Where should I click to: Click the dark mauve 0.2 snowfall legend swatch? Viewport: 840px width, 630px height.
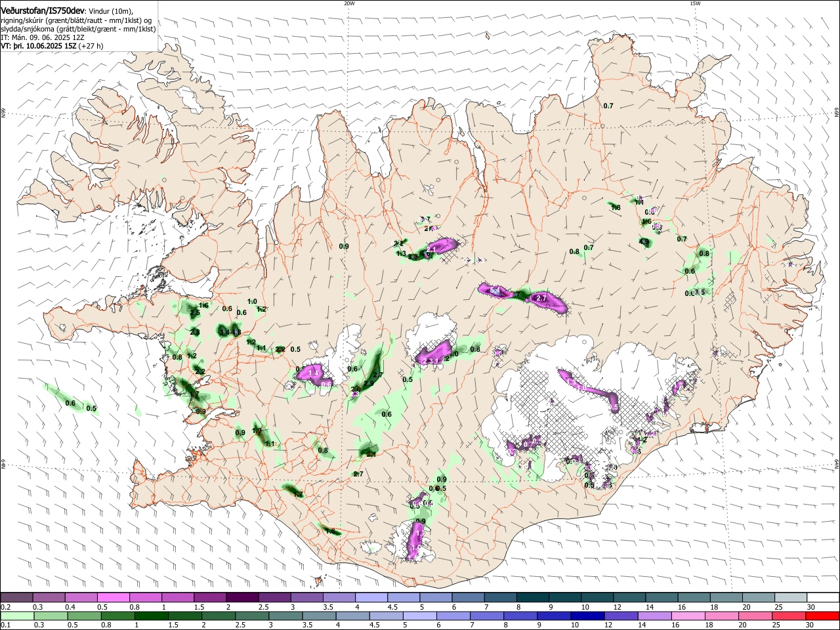click(x=16, y=597)
